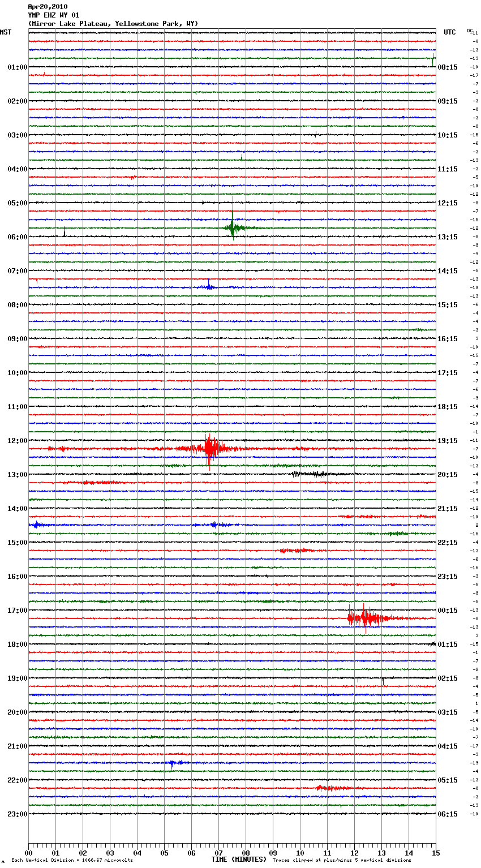Select the 10:00 MST time label
This screenshot has height=868, width=481.
point(18,373)
